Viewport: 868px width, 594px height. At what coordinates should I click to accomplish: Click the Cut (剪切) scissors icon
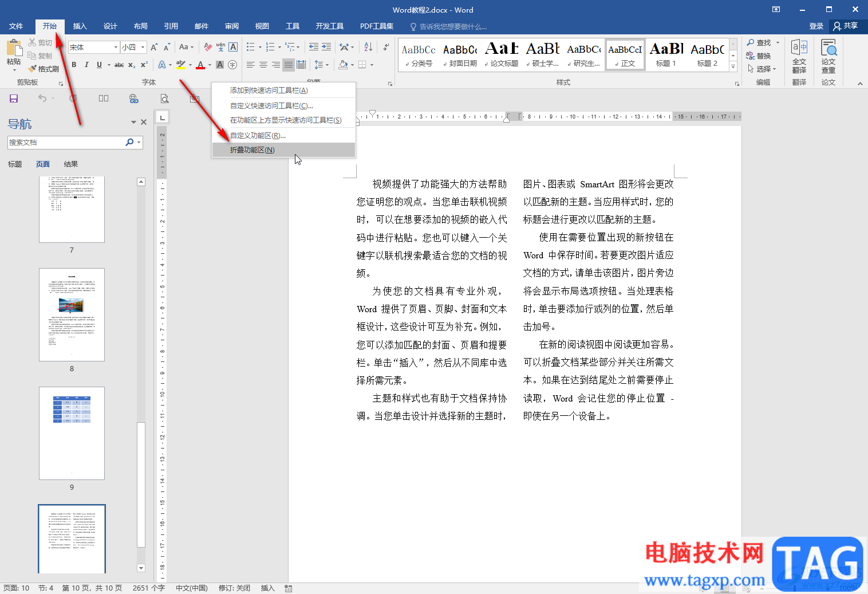pyautogui.click(x=32, y=42)
